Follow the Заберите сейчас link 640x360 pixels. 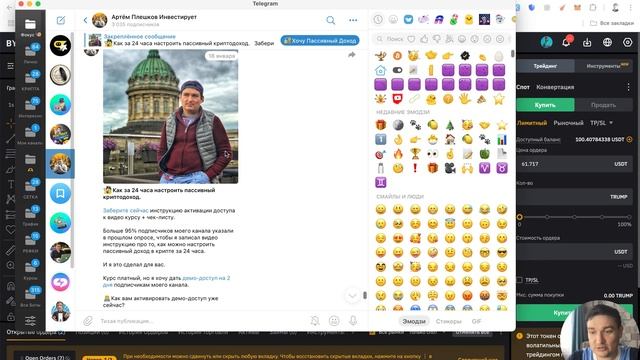coord(125,211)
